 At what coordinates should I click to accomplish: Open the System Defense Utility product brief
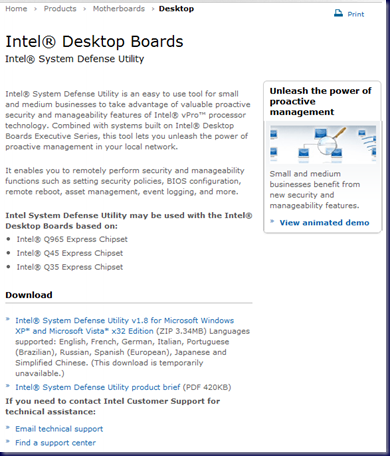click(98, 387)
